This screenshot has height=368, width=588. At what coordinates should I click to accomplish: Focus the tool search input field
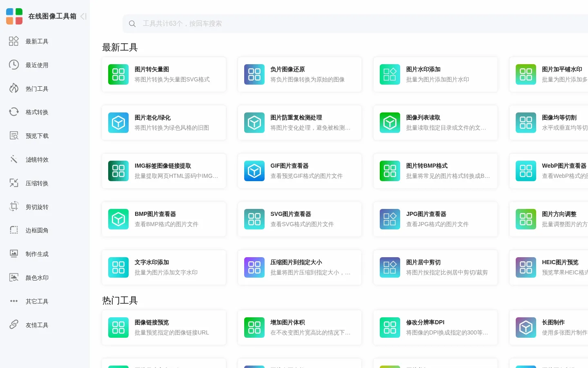click(355, 24)
